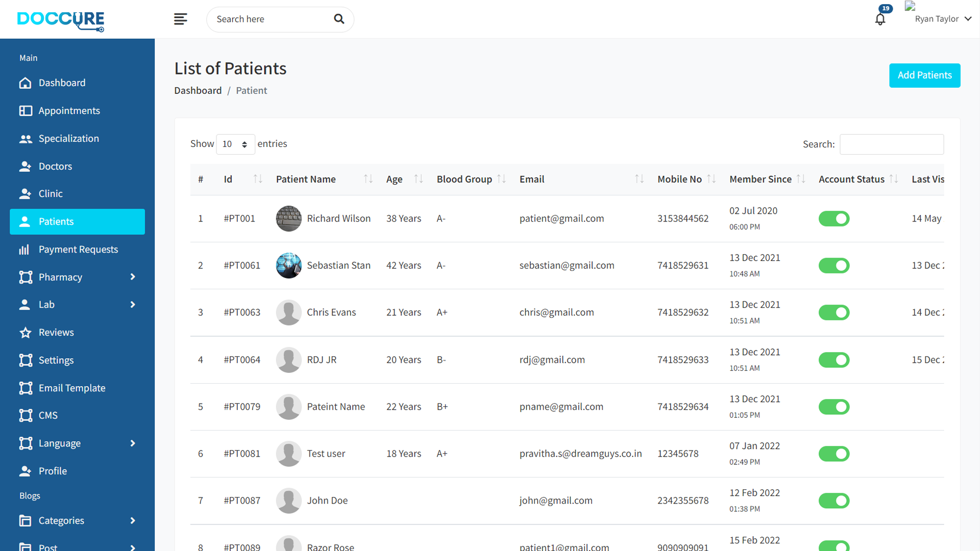The image size is (980, 551).
Task: Expand the Post submenu chevron
Action: (133, 547)
